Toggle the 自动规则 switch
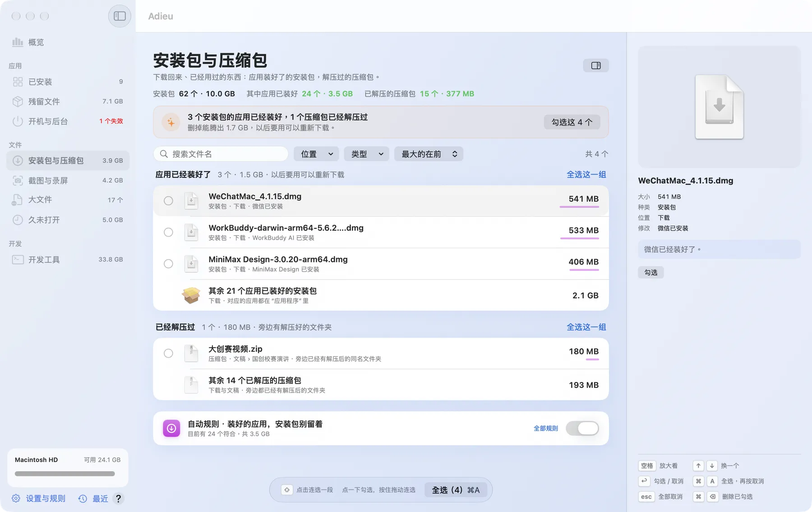 pos(582,428)
